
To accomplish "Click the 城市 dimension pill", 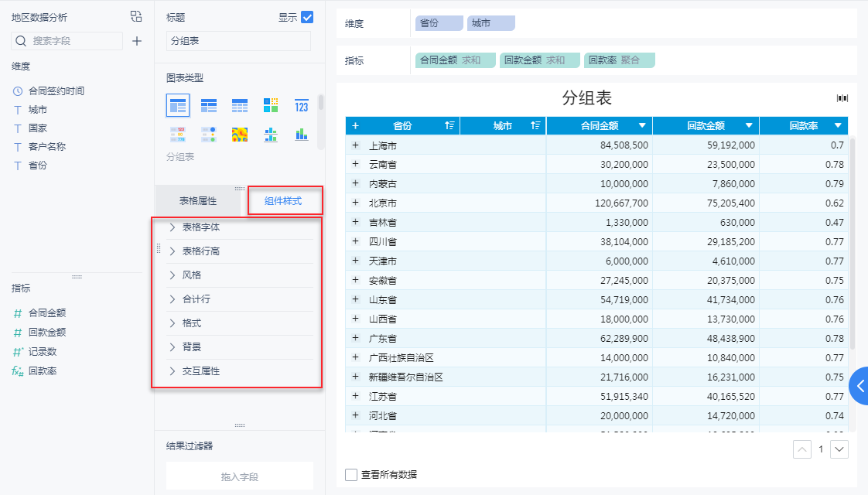I will click(491, 23).
